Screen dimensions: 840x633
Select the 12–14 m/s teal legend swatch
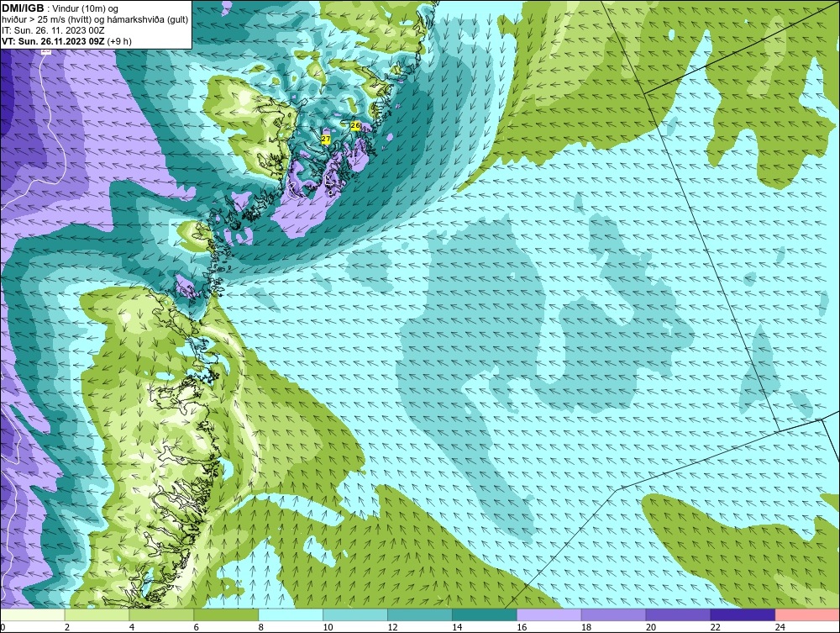(419, 615)
